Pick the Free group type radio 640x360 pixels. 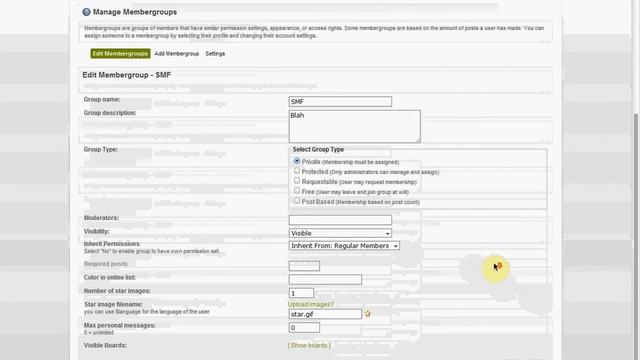297,191
